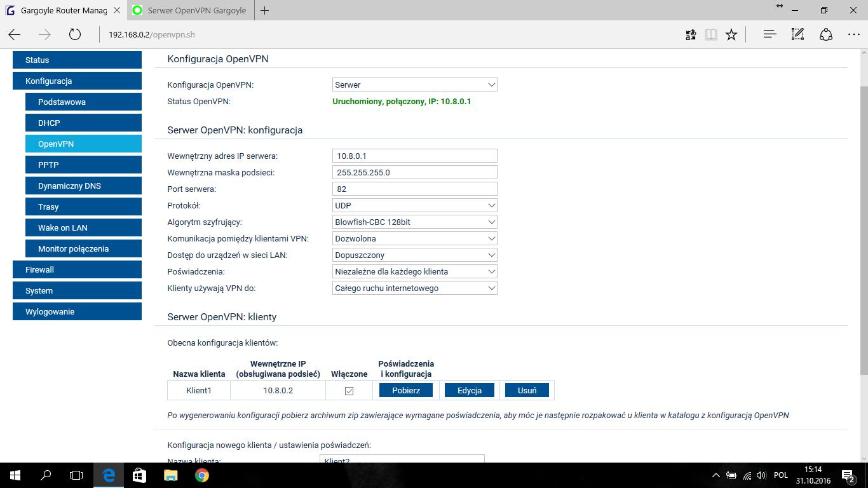Click the POL keyboard language indicator
This screenshot has height=488, width=868.
point(781,475)
